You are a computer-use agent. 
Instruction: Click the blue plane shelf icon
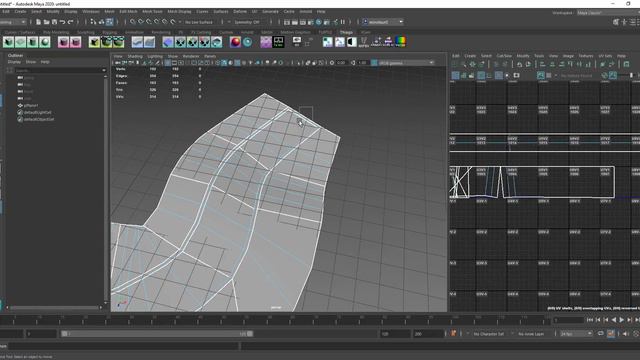168,42
